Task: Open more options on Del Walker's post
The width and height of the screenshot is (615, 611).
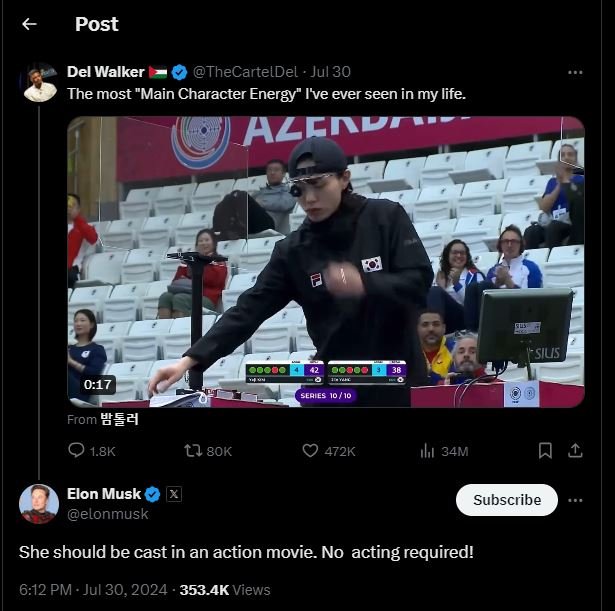Action: tap(575, 72)
